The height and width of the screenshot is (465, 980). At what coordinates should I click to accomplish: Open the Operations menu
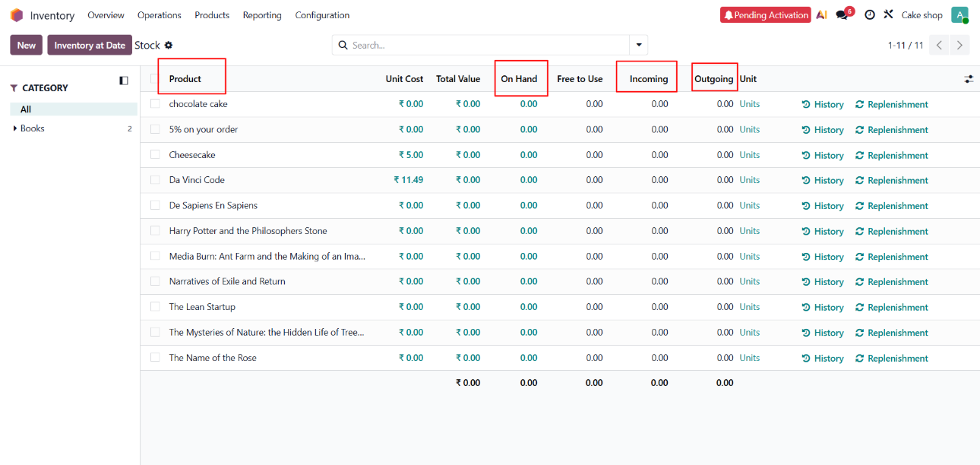click(160, 15)
